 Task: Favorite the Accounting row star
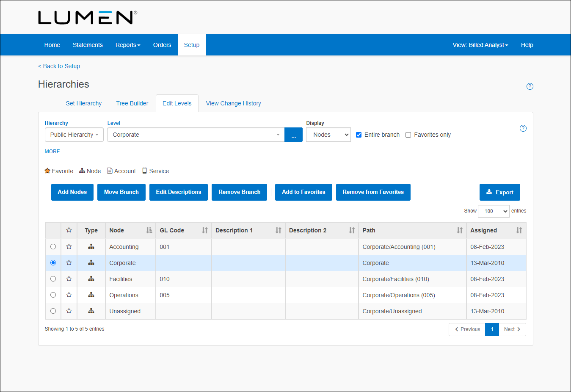pyautogui.click(x=69, y=246)
